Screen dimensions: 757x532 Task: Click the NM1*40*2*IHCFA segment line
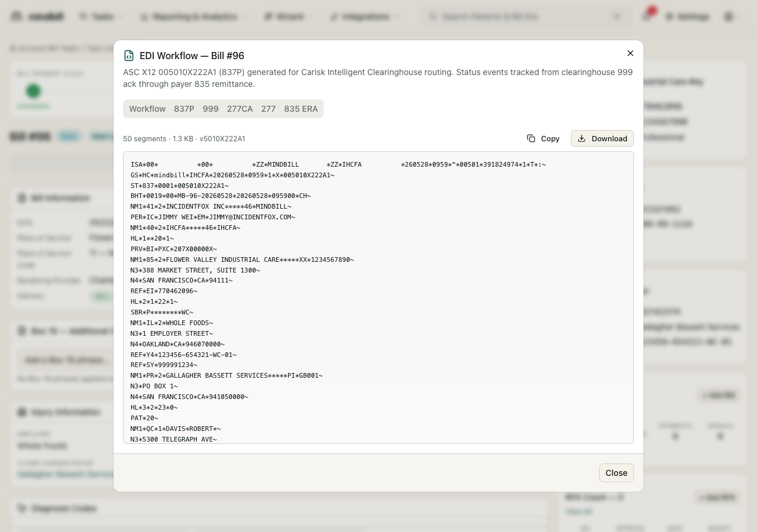tap(186, 228)
